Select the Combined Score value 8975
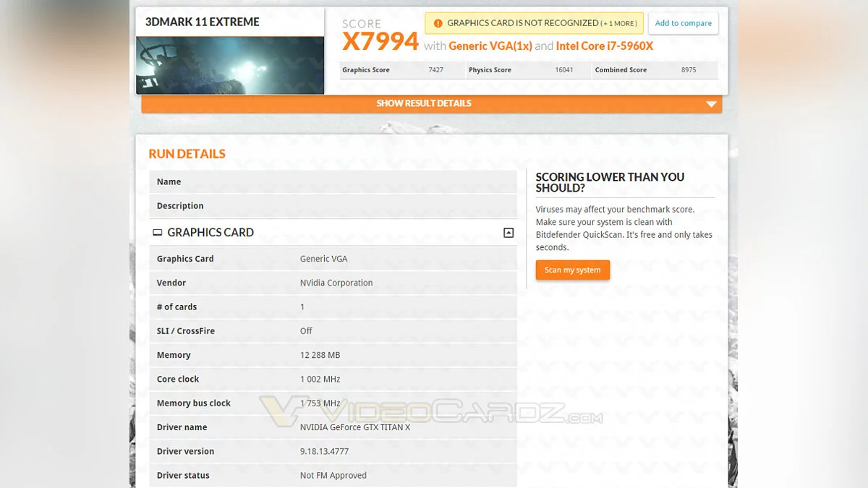 point(689,70)
